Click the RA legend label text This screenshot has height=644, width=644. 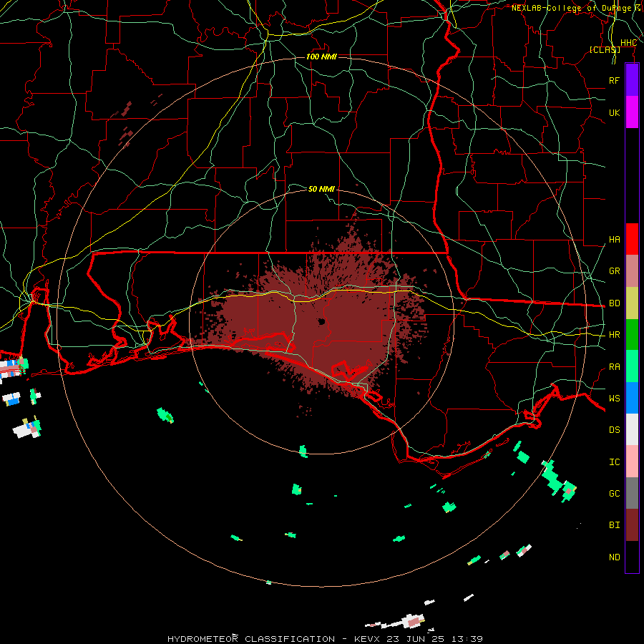615,367
